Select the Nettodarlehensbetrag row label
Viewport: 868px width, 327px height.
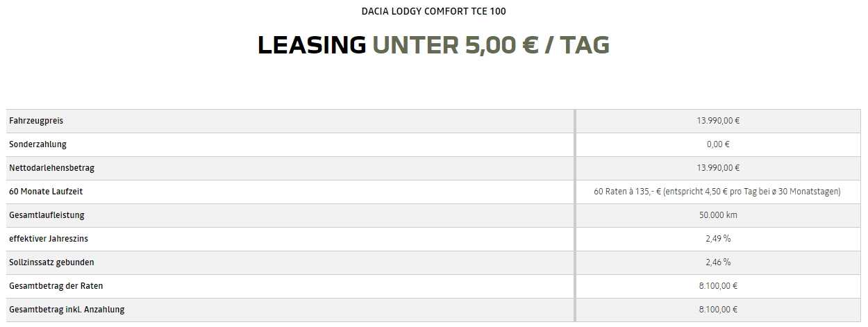click(x=51, y=168)
